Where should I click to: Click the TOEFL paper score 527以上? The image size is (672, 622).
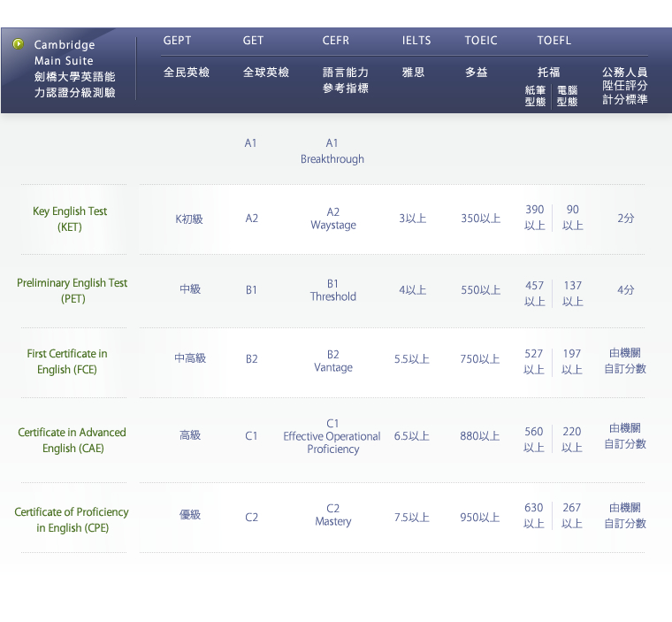(x=534, y=362)
